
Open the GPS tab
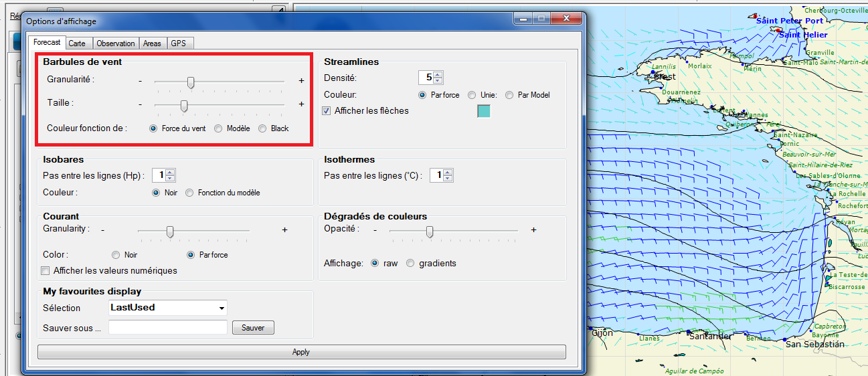coord(178,43)
